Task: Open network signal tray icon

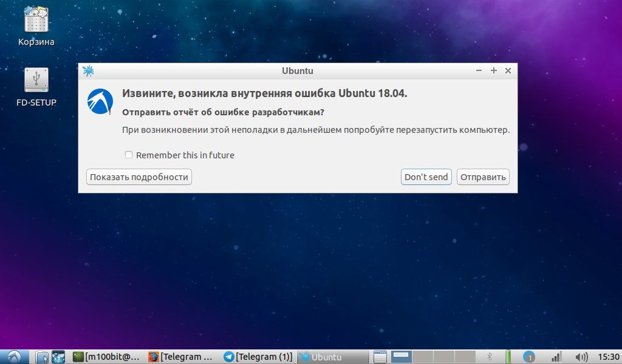Action: point(556,357)
